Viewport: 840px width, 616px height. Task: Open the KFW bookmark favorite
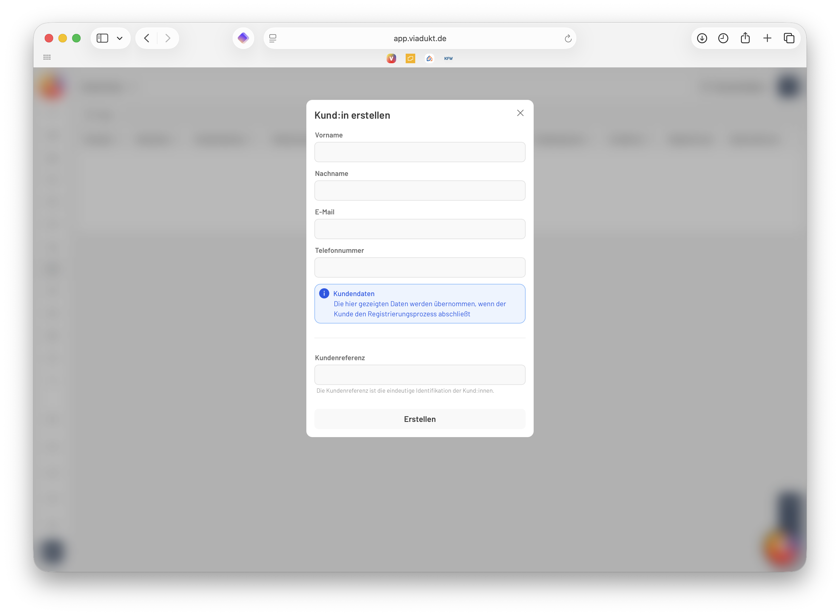(448, 58)
